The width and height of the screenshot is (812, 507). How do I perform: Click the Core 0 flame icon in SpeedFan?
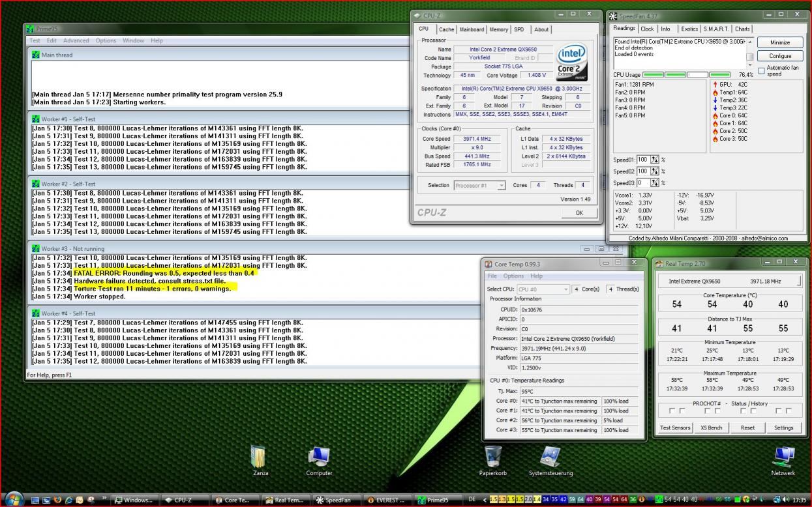715,115
